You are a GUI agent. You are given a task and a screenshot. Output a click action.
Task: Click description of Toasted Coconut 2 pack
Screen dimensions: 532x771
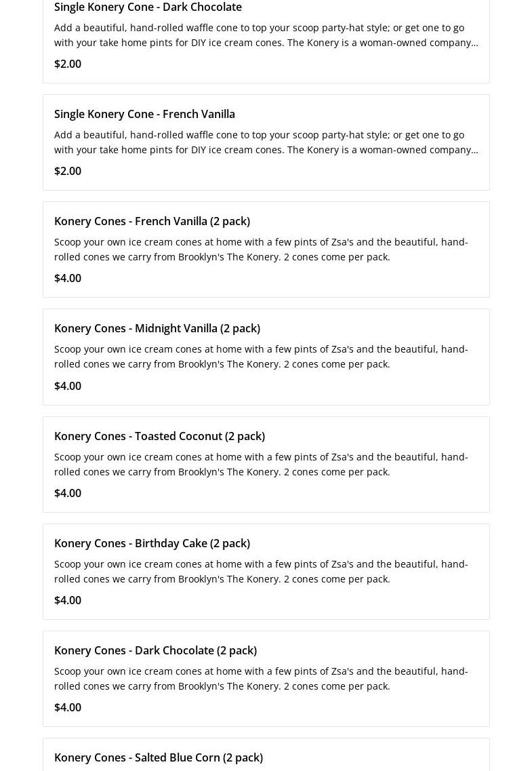[x=261, y=464]
